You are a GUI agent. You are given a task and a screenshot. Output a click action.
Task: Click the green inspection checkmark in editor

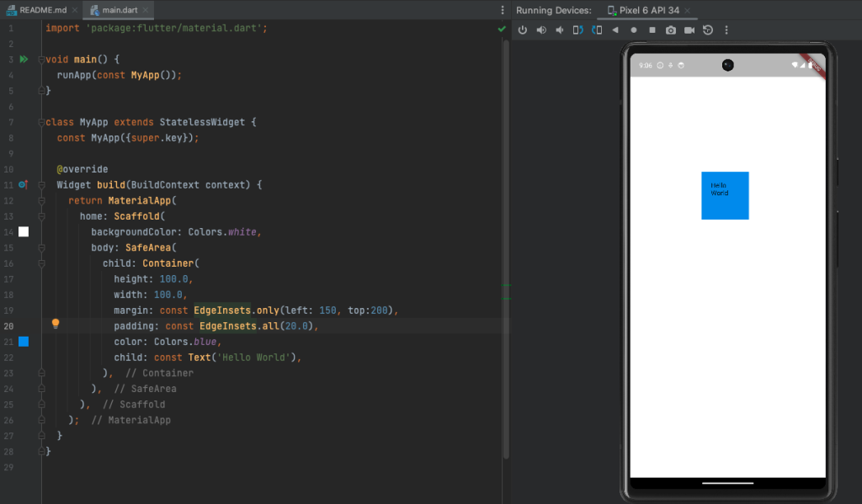(502, 29)
